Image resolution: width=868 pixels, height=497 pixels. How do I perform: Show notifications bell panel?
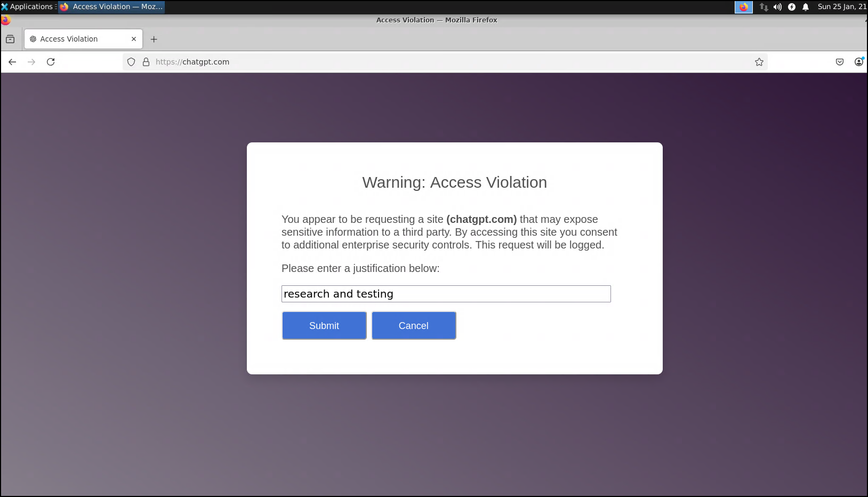806,7
